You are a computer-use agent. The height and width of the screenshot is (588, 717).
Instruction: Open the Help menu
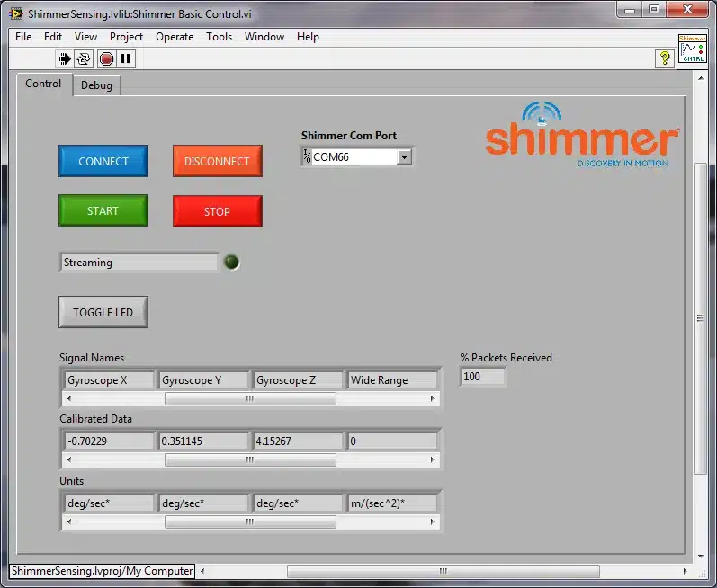point(308,37)
